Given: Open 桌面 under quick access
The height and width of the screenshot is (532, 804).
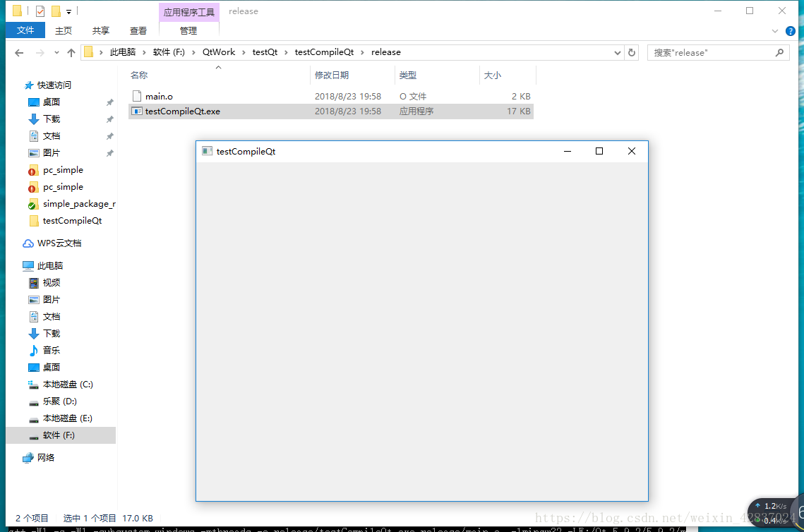Looking at the screenshot, I should [x=52, y=102].
